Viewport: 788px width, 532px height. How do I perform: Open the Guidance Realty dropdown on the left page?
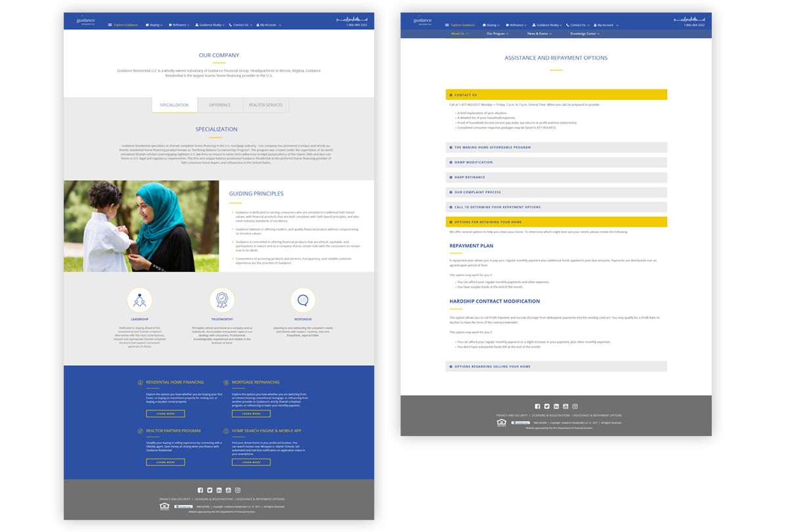tap(209, 25)
